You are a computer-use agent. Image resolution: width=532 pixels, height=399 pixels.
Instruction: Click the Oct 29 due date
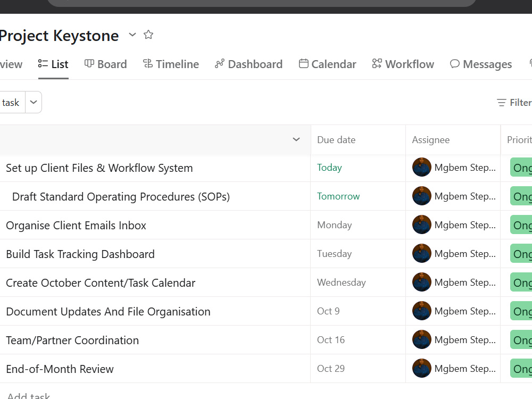pos(331,369)
